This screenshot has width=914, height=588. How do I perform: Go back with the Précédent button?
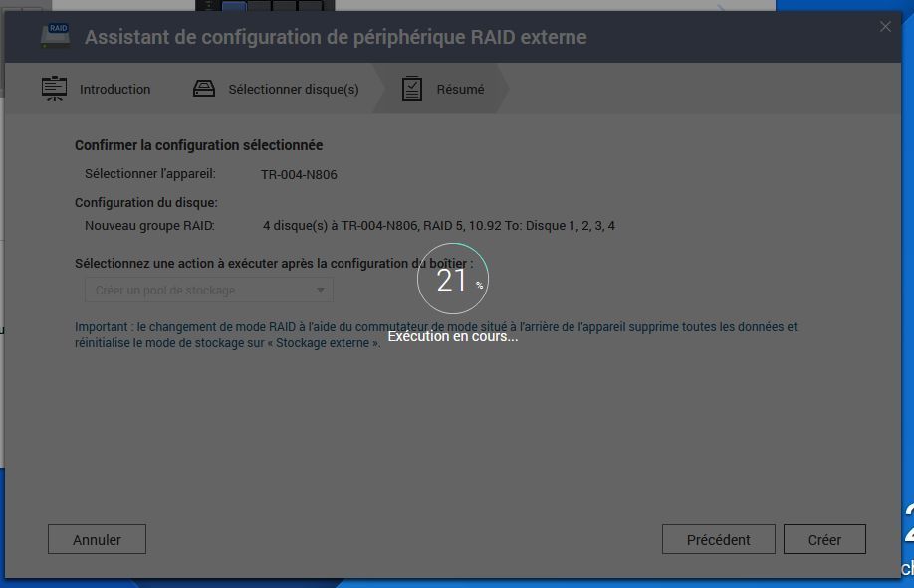click(x=718, y=539)
